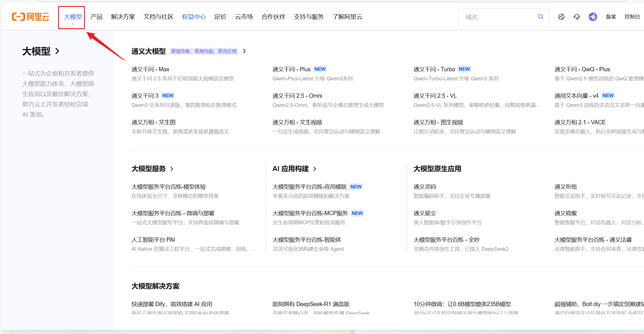This screenshot has height=334, width=644.
Task: Open 通义万相 2.1 - VACE
Action: pyautogui.click(x=580, y=122)
